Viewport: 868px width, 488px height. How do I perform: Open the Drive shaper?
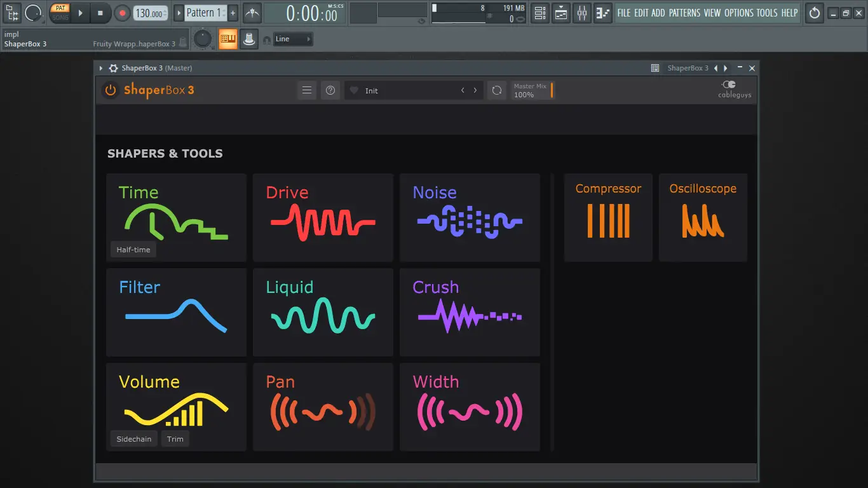coord(323,217)
